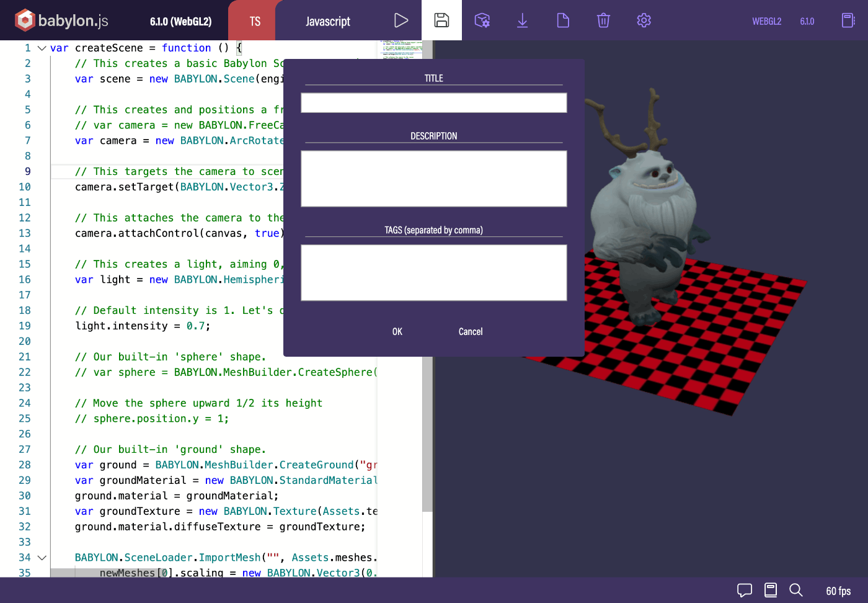
Task: Click the Download arrow icon
Action: (523, 20)
